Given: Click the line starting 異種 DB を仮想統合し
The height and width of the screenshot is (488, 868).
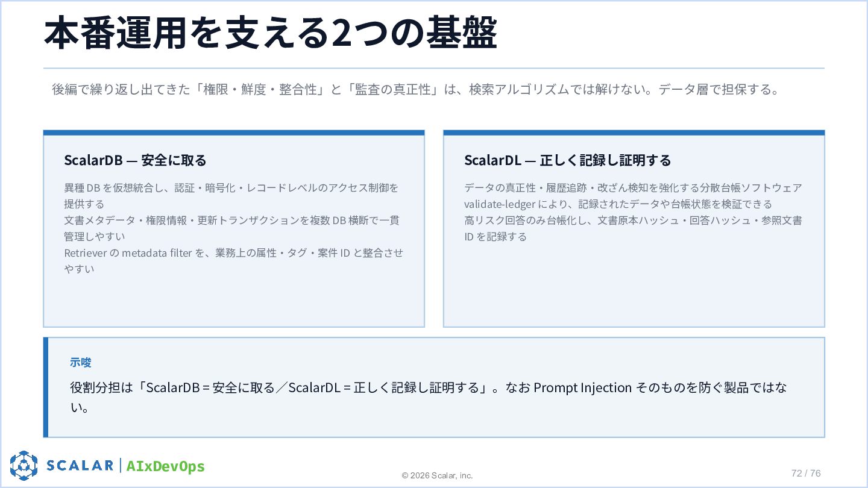Looking at the screenshot, I should (231, 196).
